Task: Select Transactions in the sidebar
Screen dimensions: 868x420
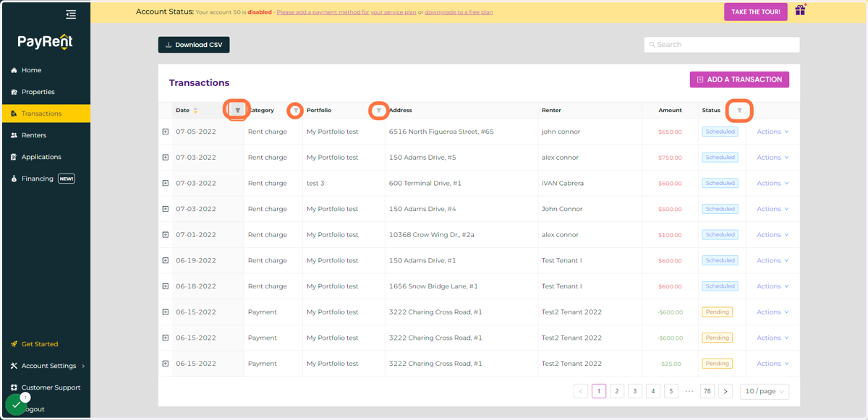Action: [x=46, y=113]
